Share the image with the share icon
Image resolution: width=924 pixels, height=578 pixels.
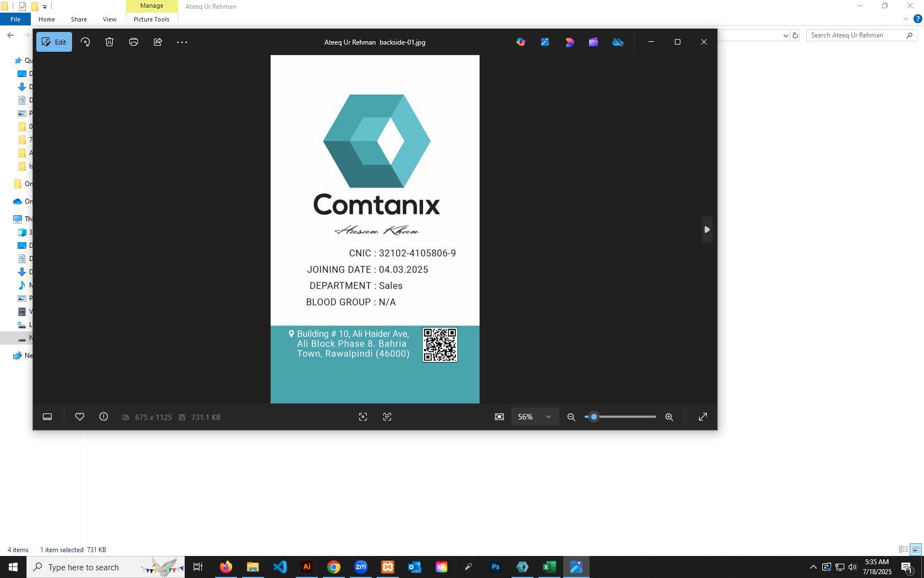click(x=158, y=42)
